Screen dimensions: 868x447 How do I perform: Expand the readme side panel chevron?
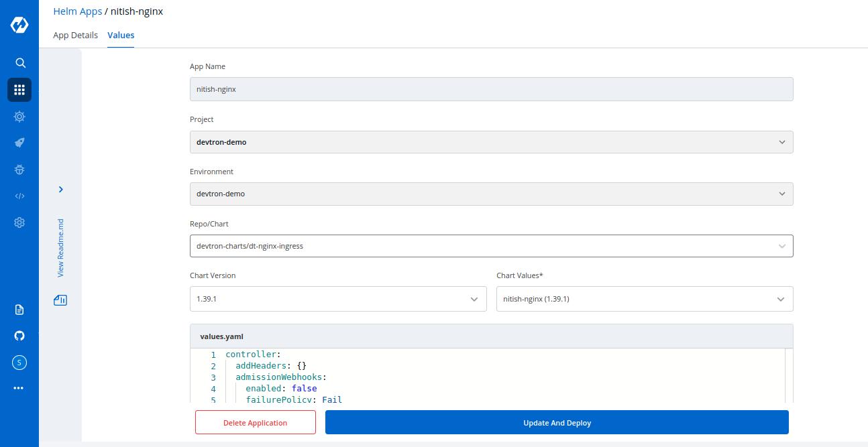pos(60,190)
